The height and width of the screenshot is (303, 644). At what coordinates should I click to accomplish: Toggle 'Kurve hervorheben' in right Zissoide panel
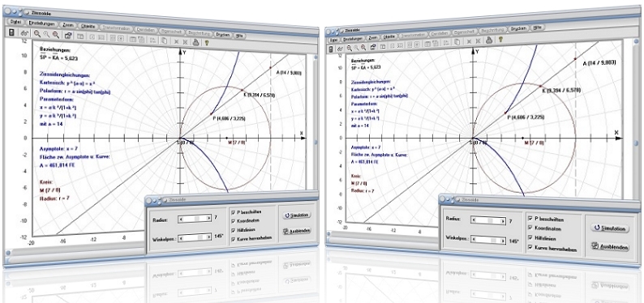coord(530,247)
